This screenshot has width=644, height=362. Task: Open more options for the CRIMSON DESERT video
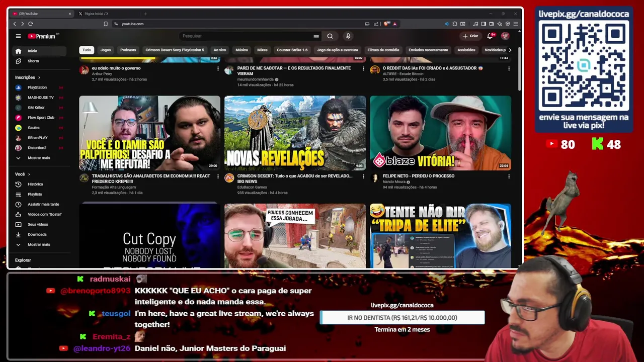pyautogui.click(x=363, y=176)
